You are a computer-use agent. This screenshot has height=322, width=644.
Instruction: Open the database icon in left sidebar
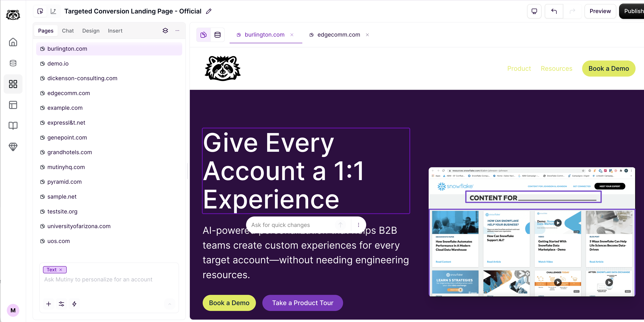[x=13, y=63]
